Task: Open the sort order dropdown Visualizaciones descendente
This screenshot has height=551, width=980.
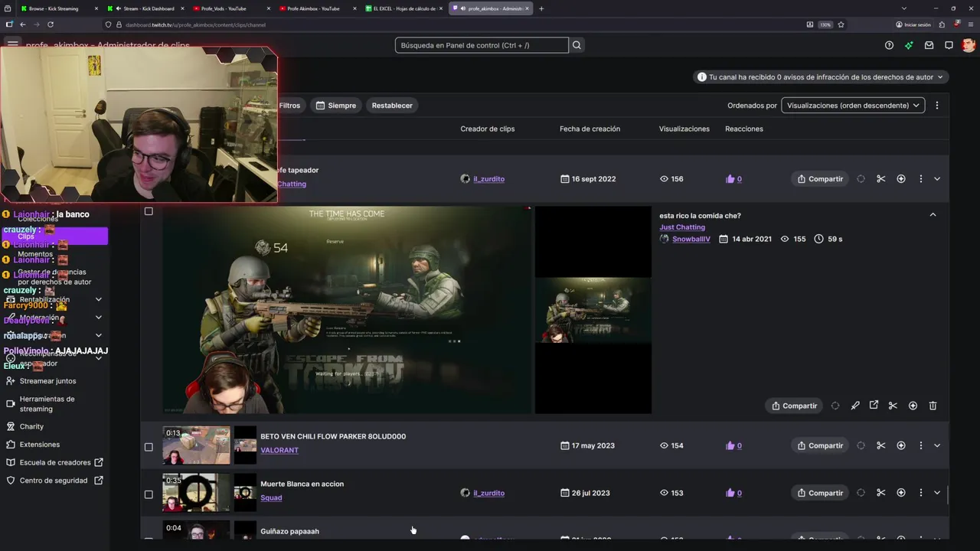Action: [852, 106]
